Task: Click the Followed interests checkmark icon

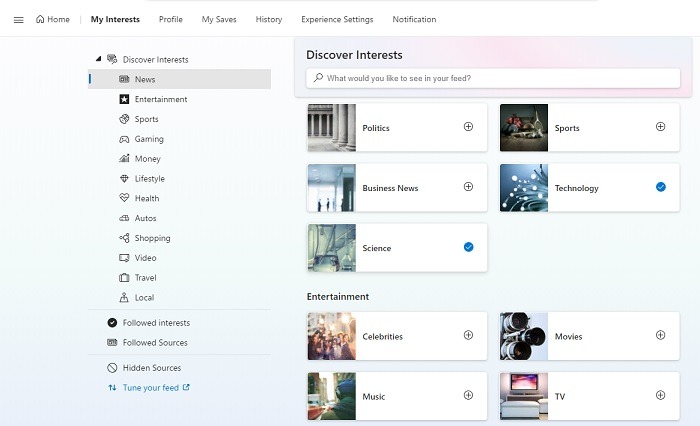Action: click(112, 322)
